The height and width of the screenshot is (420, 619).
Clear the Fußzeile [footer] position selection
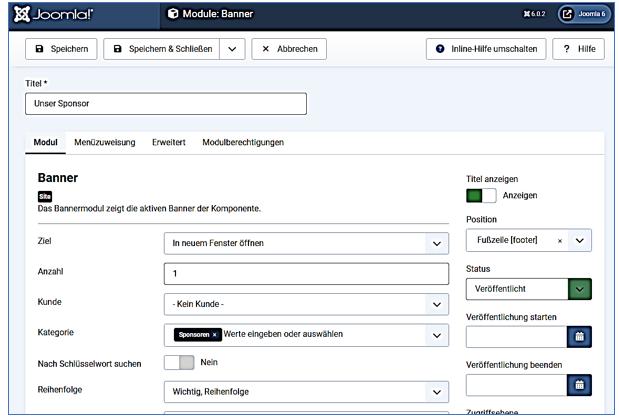[559, 241]
